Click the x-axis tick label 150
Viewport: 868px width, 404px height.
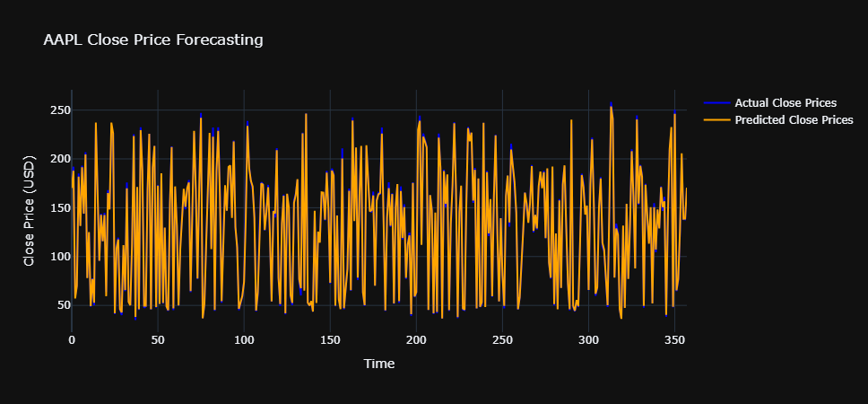(330, 338)
